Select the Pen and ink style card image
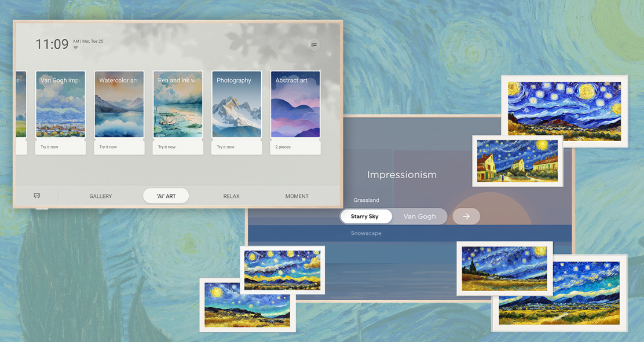 [x=178, y=104]
